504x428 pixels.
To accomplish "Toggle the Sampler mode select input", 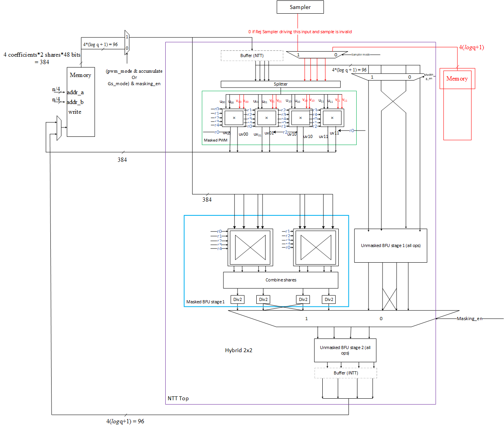I will (x=360, y=54).
